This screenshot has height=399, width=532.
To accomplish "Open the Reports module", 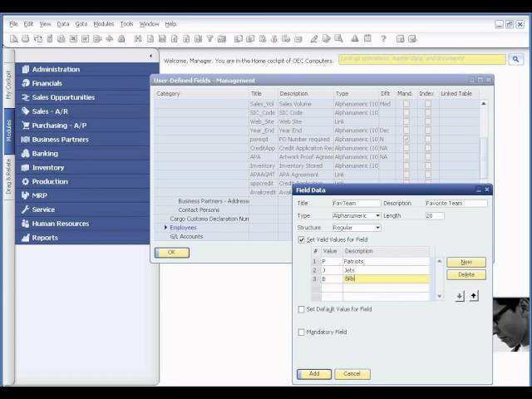I will click(x=83, y=238).
